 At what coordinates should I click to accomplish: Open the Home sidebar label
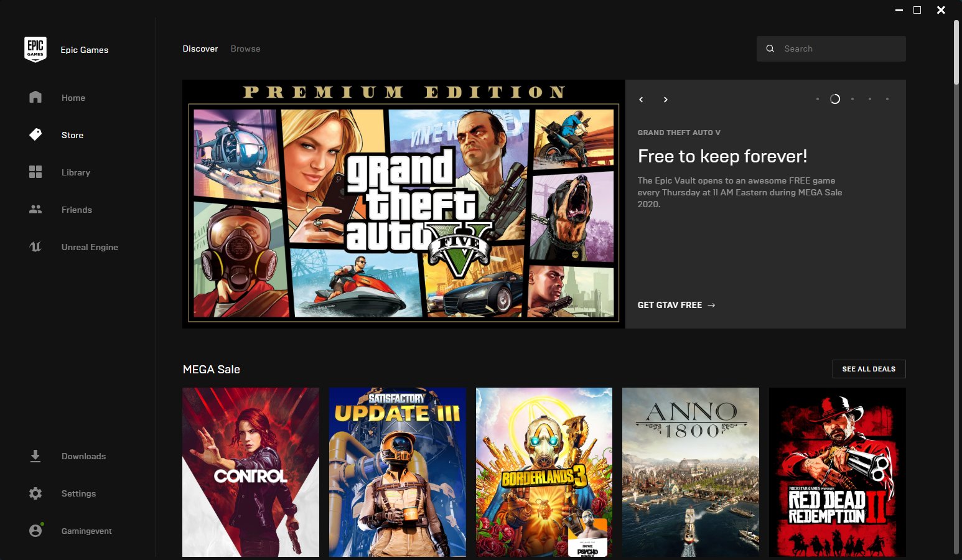coord(73,98)
